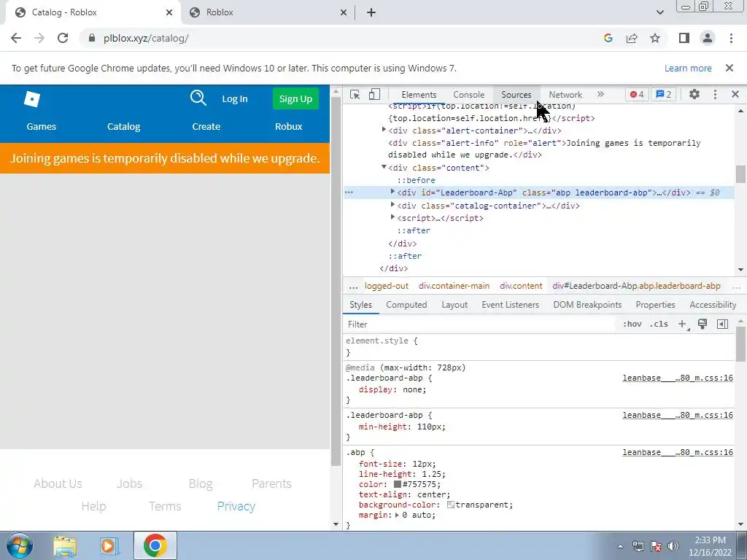Click the Google icon in the address bar
Screen dimensions: 747x560
click(x=608, y=38)
